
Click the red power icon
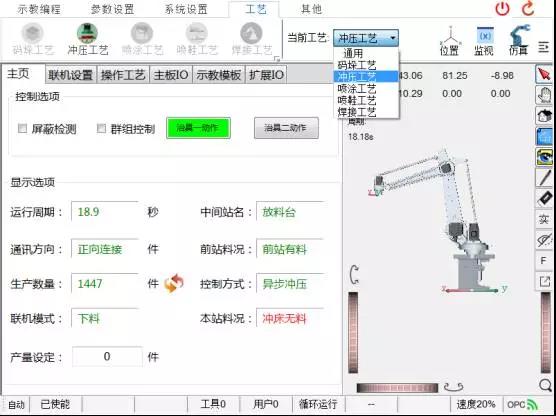click(502, 9)
